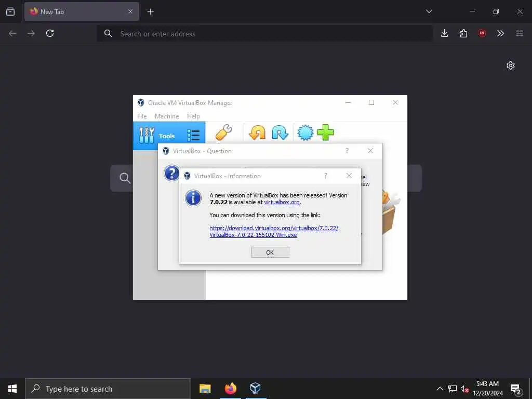
Task: Click OK in the VirtualBox Information dialog
Action: [x=270, y=252]
